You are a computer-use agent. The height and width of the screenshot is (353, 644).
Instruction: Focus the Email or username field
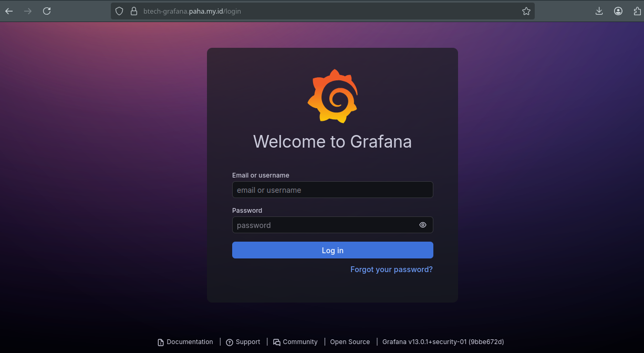333,190
